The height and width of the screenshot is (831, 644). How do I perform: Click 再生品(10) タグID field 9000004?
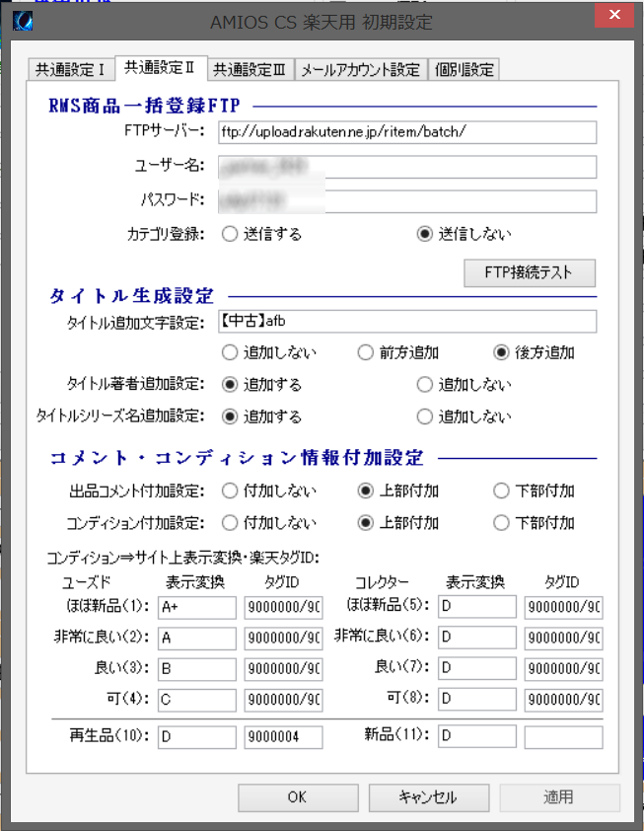[x=283, y=736]
